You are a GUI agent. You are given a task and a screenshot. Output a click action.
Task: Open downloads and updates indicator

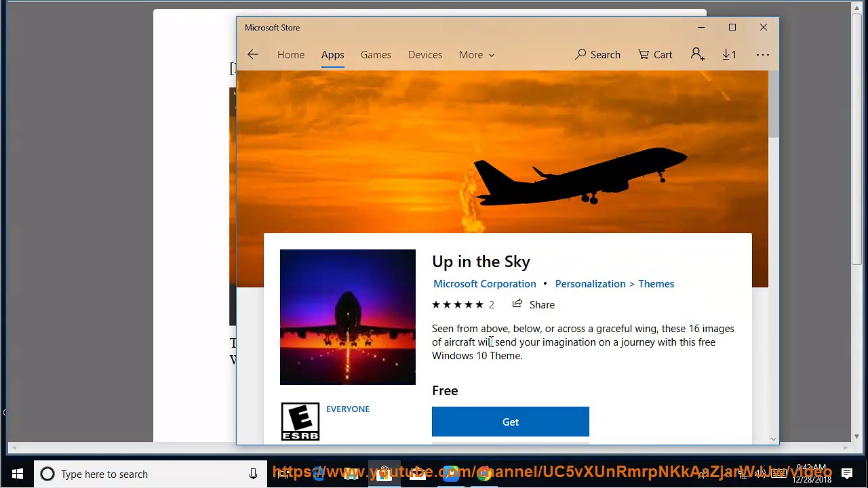point(729,55)
